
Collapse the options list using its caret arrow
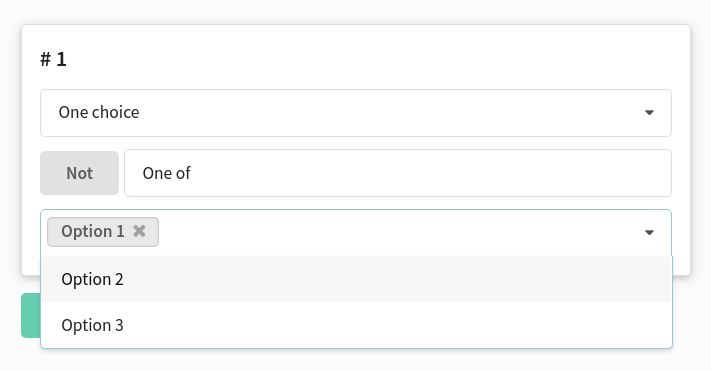pos(649,233)
